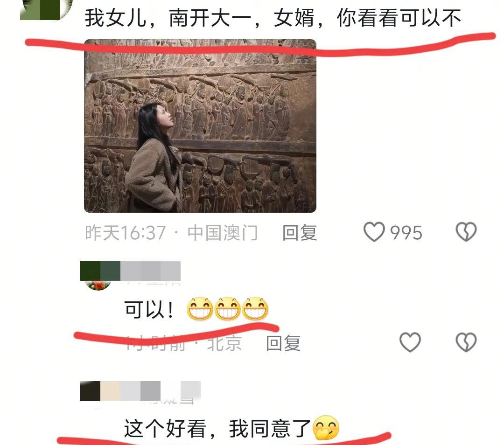Tap 回复 under the Macau comment

[300, 233]
